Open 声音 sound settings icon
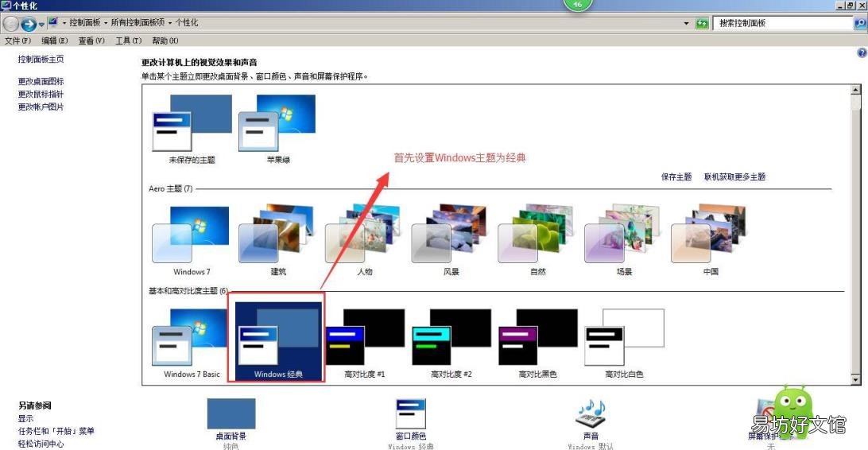This screenshot has width=868, height=450. (591, 413)
